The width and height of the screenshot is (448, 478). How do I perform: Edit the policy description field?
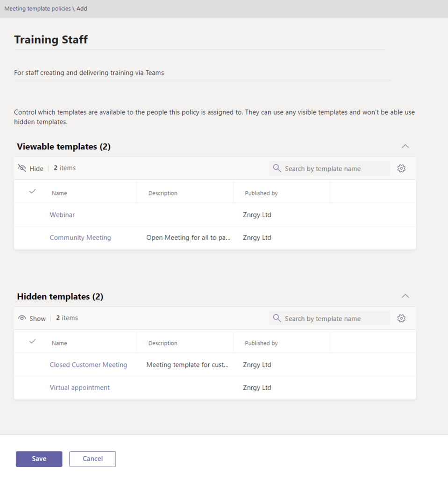(202, 72)
